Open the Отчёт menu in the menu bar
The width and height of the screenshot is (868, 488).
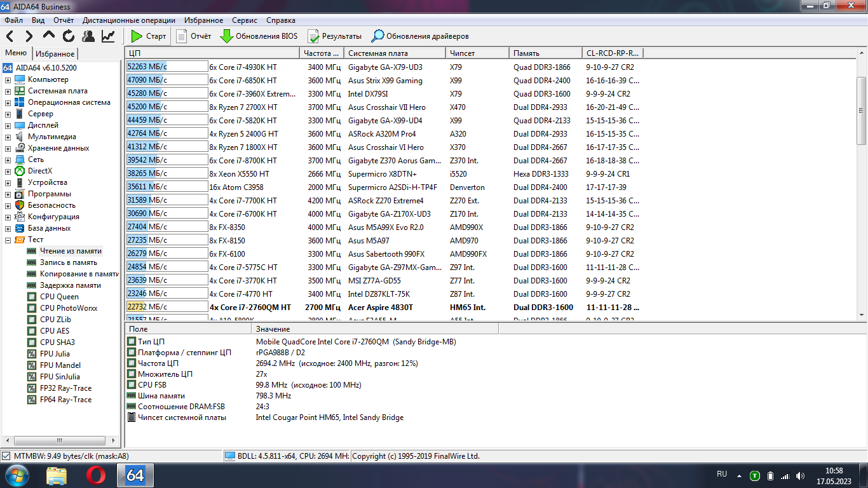click(64, 20)
